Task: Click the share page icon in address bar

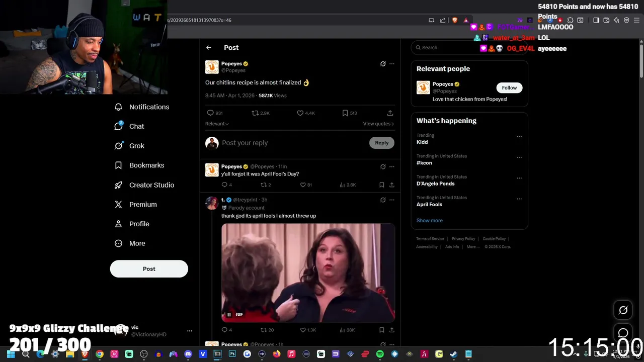Action: [x=443, y=20]
